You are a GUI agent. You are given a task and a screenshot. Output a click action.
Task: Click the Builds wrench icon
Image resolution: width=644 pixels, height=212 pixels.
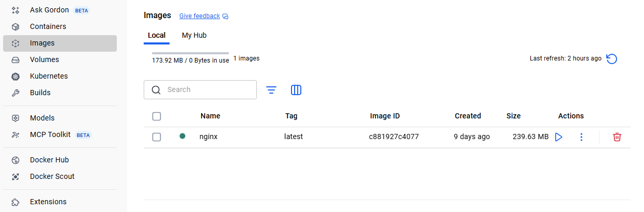click(16, 93)
